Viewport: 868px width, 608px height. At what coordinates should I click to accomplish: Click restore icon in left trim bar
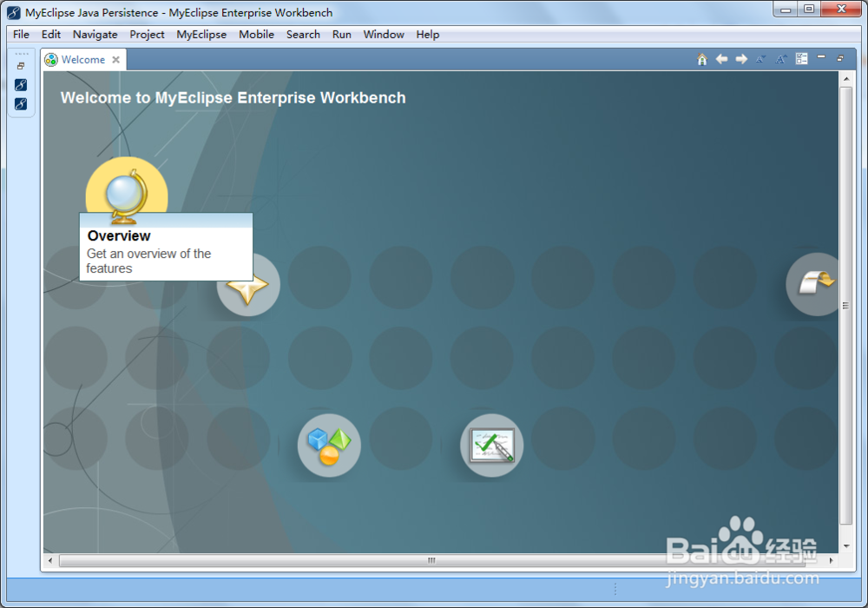pos(21,66)
